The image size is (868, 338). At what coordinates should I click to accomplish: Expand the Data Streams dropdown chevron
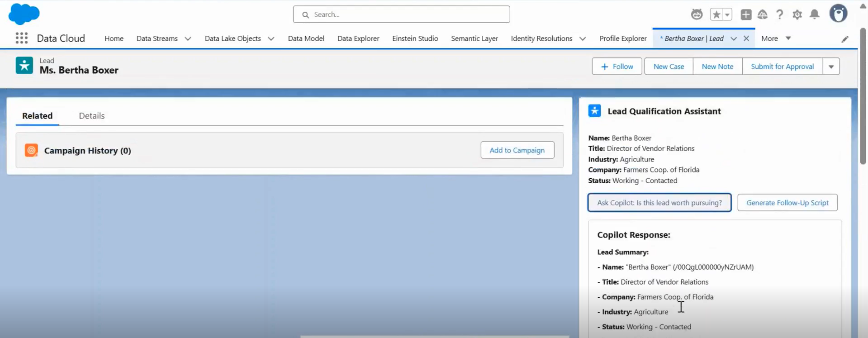[188, 39]
